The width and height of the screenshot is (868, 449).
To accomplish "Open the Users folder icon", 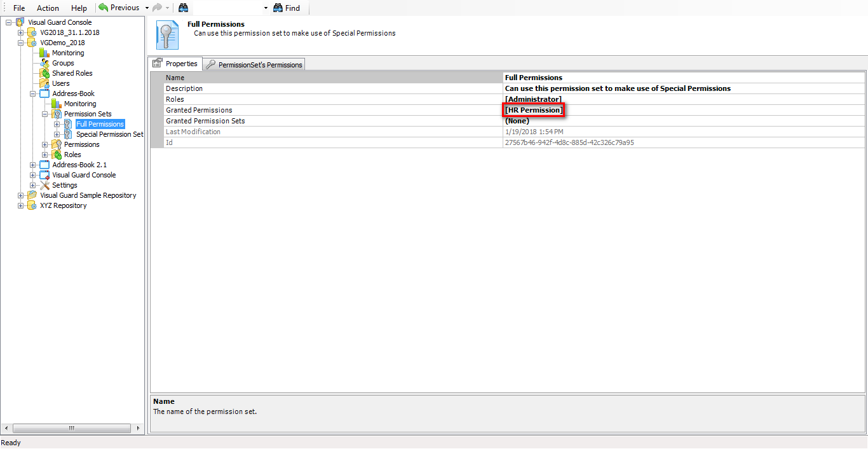I will 43,83.
